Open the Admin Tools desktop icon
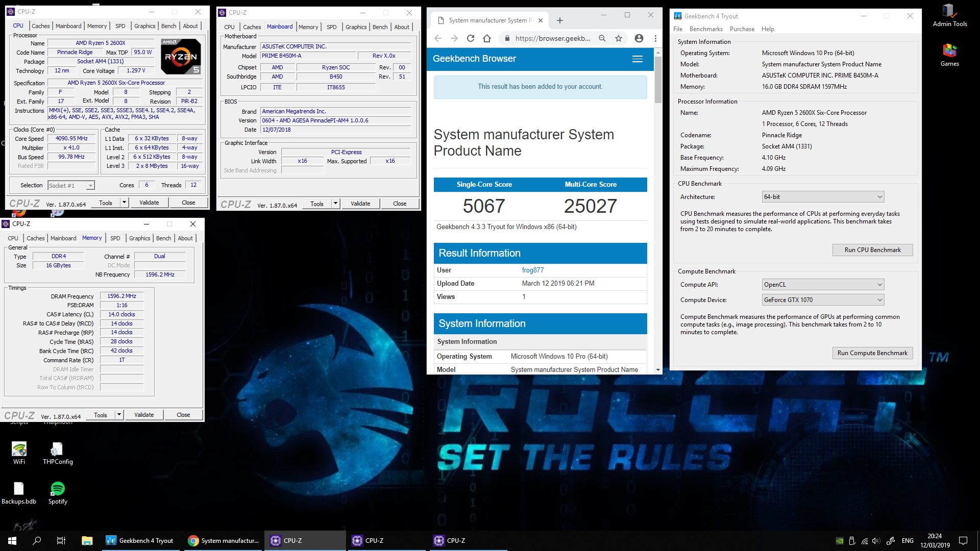 [x=949, y=15]
